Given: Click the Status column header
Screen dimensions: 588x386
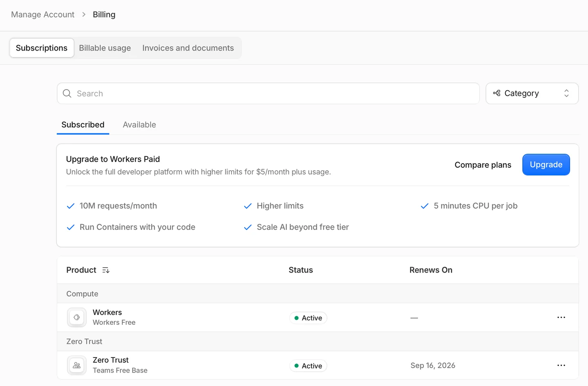Looking at the screenshot, I should point(301,270).
